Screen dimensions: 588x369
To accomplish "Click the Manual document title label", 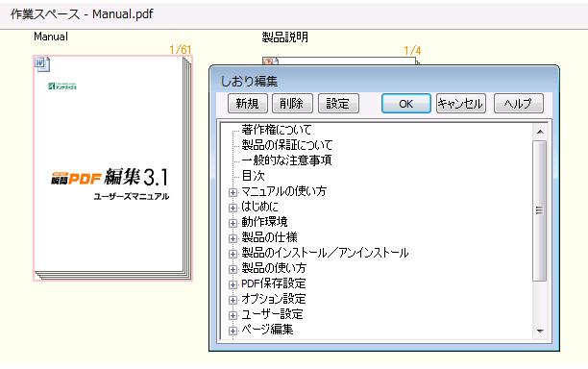I will tap(51, 37).
